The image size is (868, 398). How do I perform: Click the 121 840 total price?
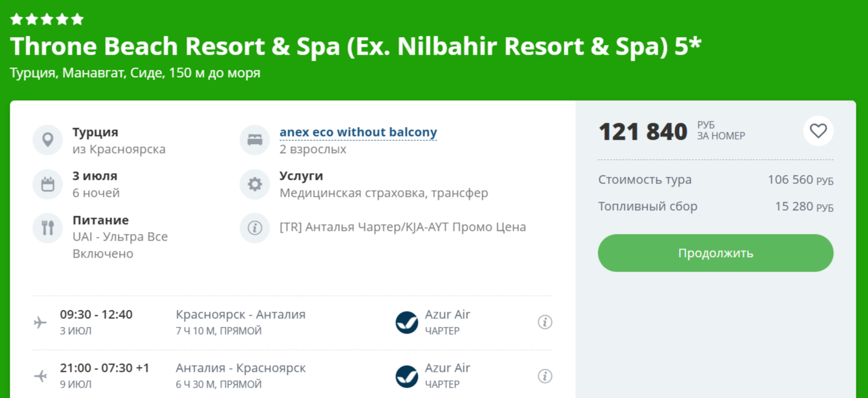[x=643, y=131]
